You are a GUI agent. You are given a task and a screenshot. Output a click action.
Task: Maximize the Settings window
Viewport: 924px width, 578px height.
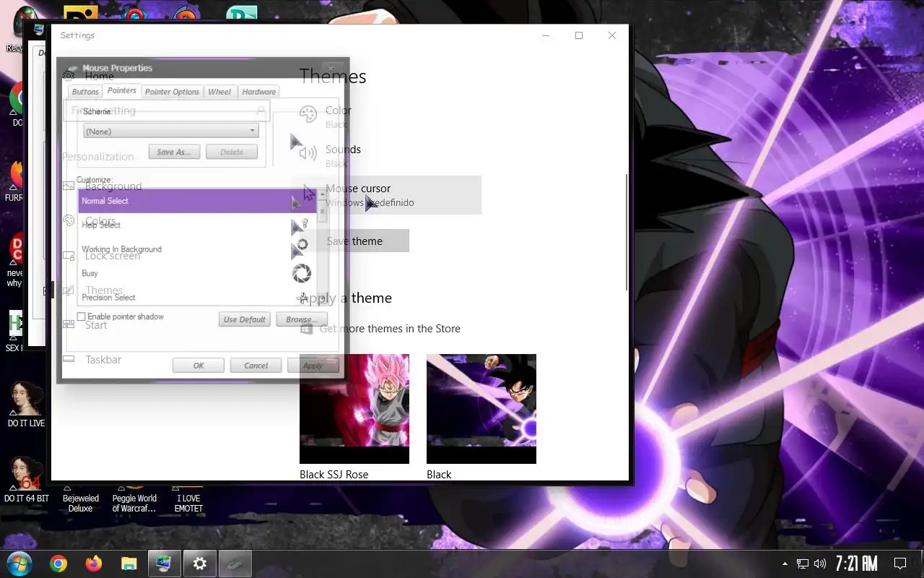579,35
